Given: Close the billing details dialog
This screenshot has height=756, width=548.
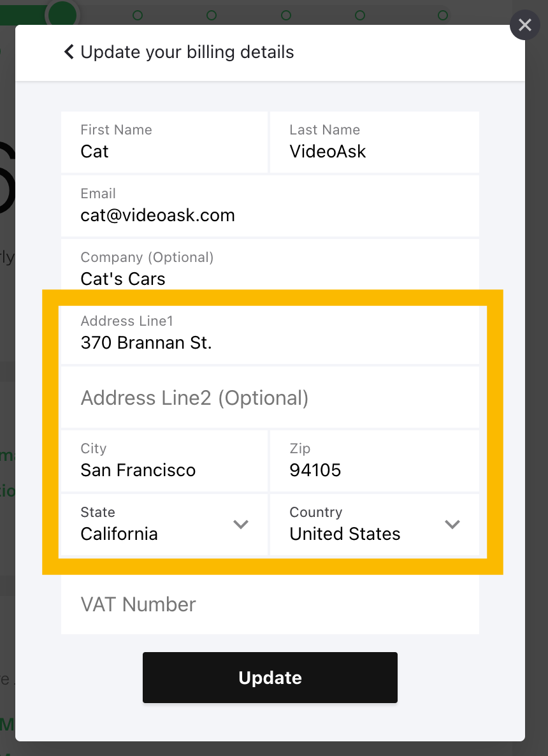Looking at the screenshot, I should pyautogui.click(x=524, y=25).
